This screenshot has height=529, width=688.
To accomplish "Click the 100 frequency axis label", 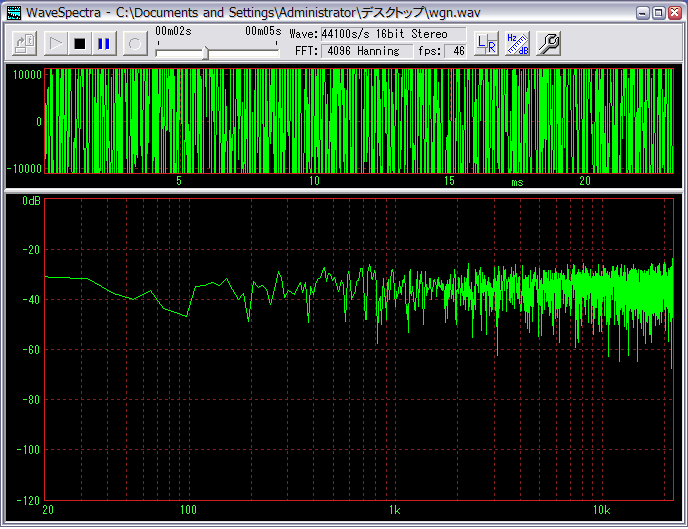I will pyautogui.click(x=188, y=510).
